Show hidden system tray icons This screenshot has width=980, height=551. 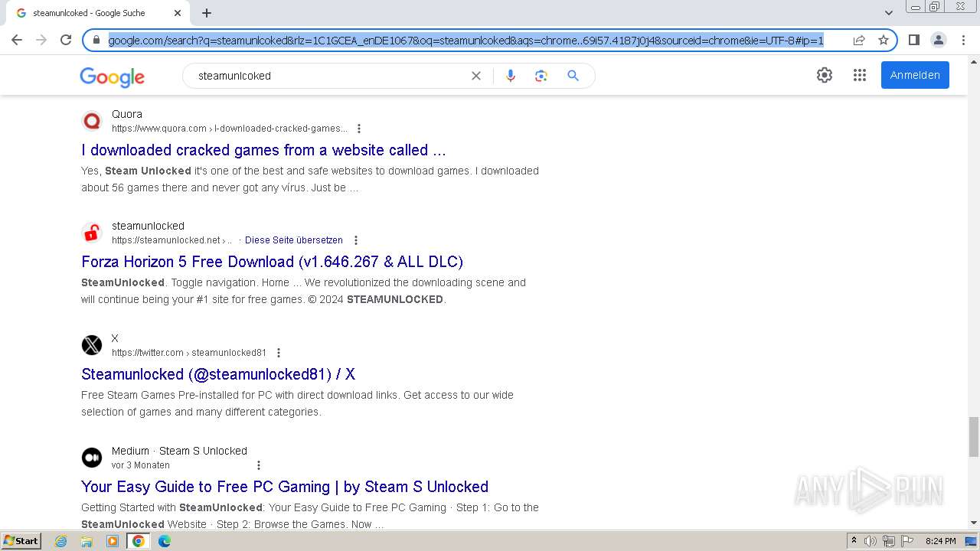click(854, 541)
